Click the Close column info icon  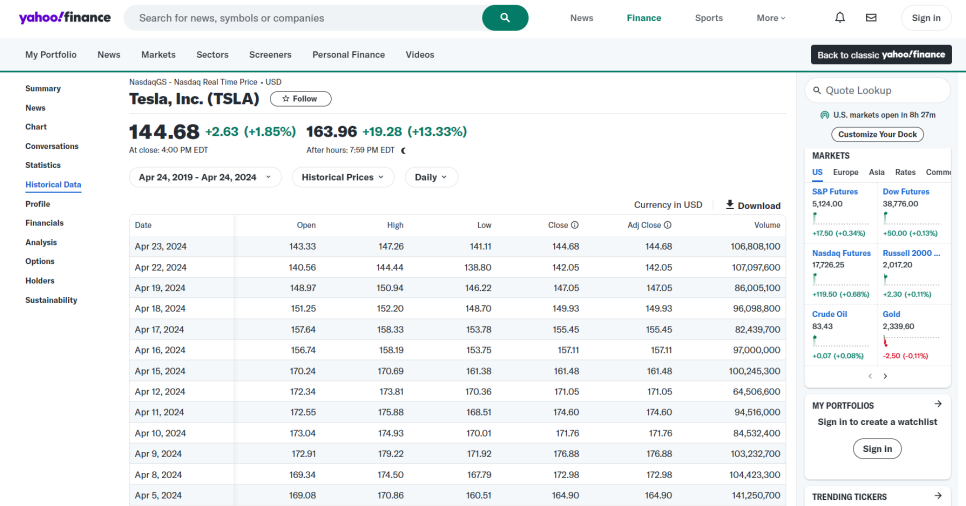575,225
